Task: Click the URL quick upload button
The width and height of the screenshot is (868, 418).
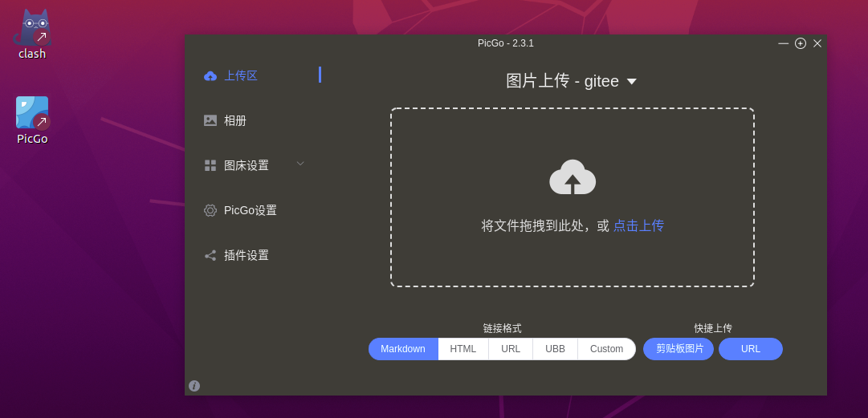Action: pyautogui.click(x=751, y=349)
